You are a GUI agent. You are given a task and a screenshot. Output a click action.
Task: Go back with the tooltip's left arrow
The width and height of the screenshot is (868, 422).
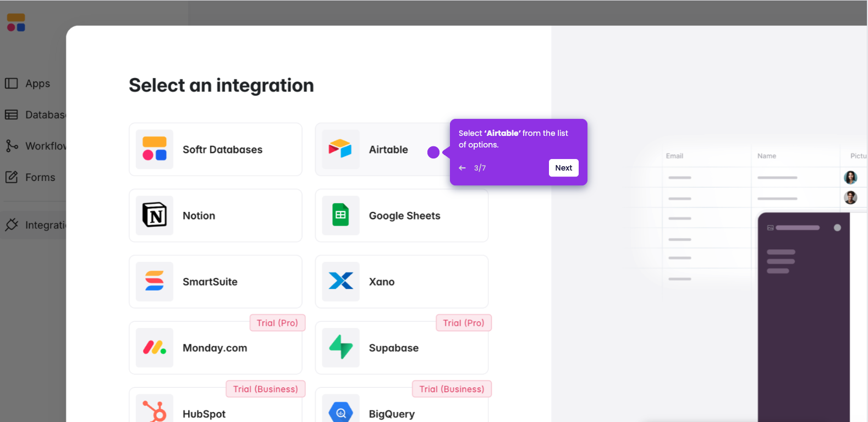pyautogui.click(x=462, y=168)
